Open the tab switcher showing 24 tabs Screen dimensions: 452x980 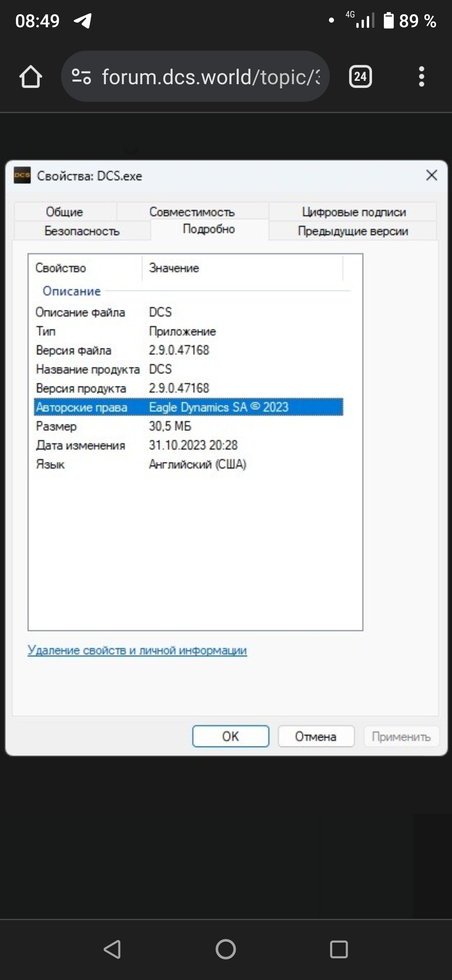tap(360, 77)
